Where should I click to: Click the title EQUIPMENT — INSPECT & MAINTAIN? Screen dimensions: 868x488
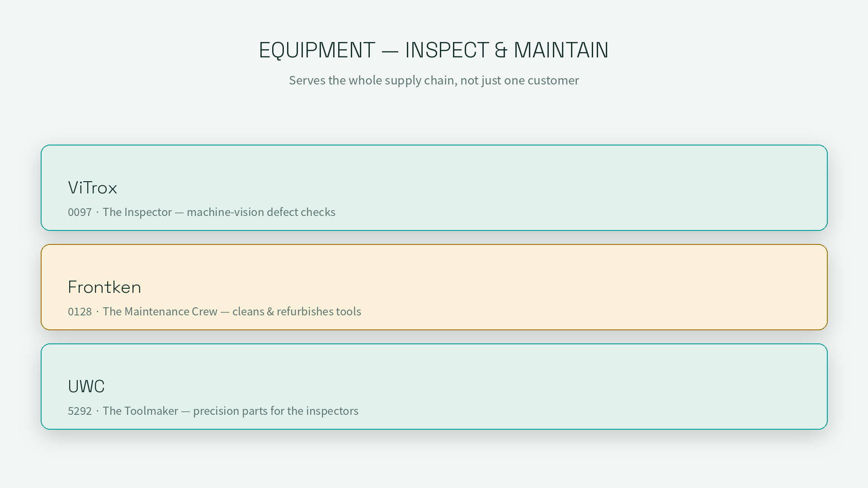pos(434,50)
